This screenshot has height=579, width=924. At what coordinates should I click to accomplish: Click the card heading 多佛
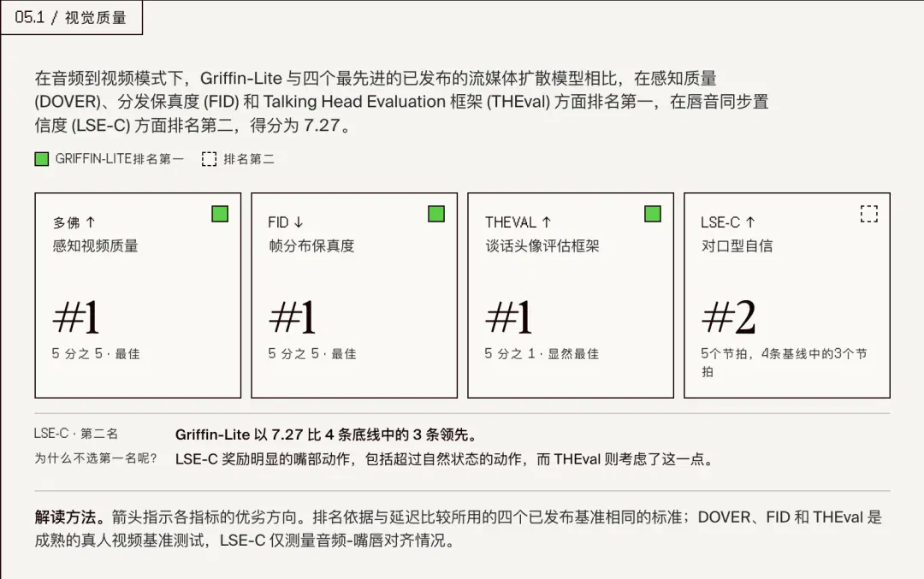[66, 222]
